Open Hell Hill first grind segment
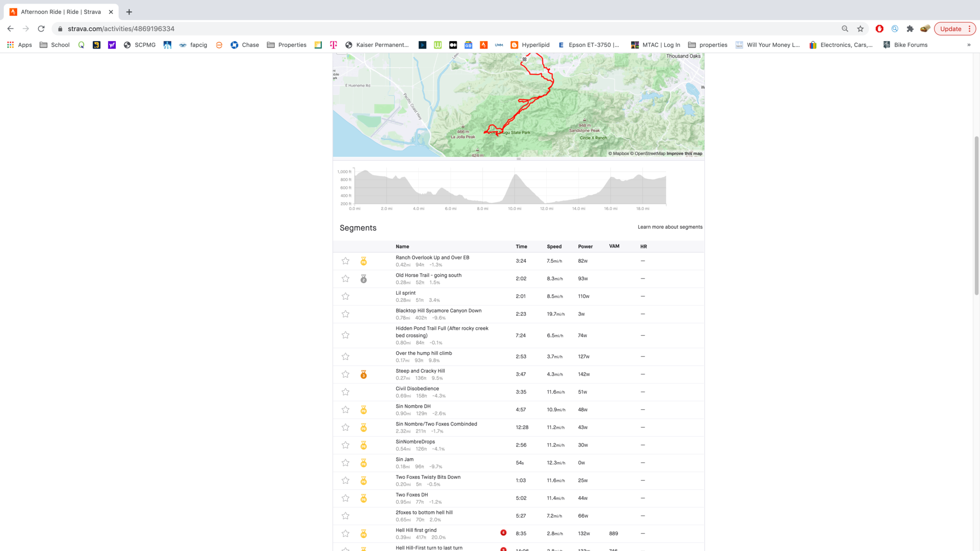 point(416,530)
